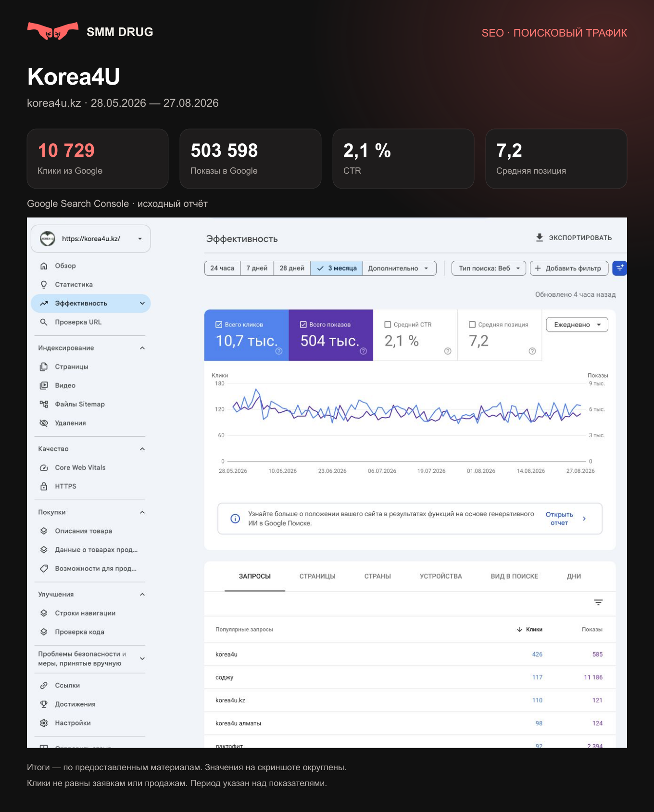Click the Core Web Vitals gauge icon
The width and height of the screenshot is (654, 812).
point(44,468)
